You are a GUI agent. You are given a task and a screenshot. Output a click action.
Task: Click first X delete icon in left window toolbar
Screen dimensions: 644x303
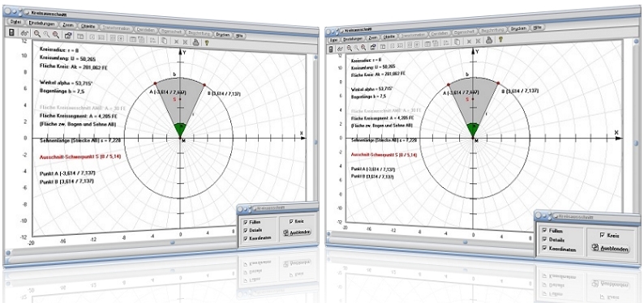[x=177, y=41]
